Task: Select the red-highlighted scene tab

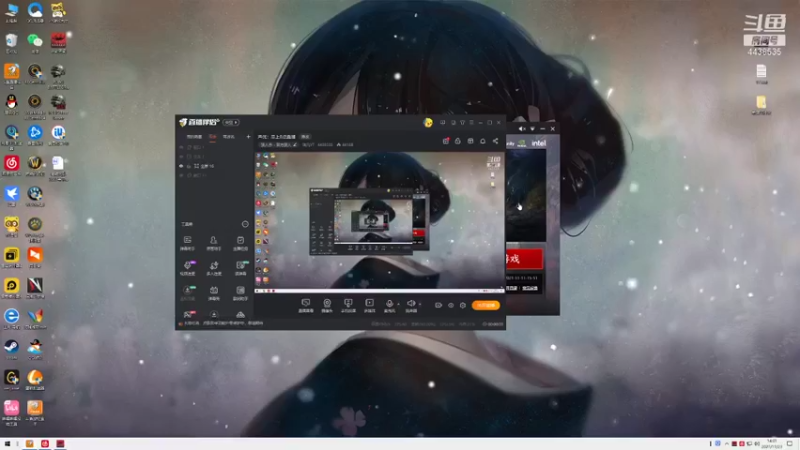Action: (x=213, y=137)
